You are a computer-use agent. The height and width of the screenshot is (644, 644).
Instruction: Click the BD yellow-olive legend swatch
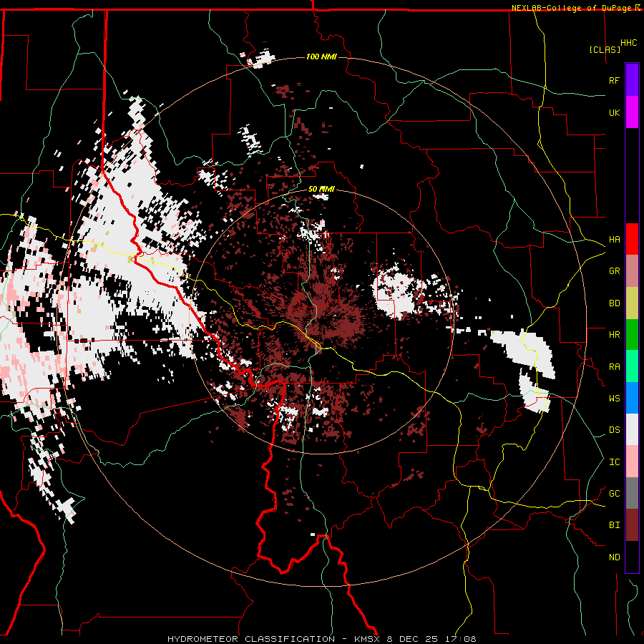[x=632, y=303]
